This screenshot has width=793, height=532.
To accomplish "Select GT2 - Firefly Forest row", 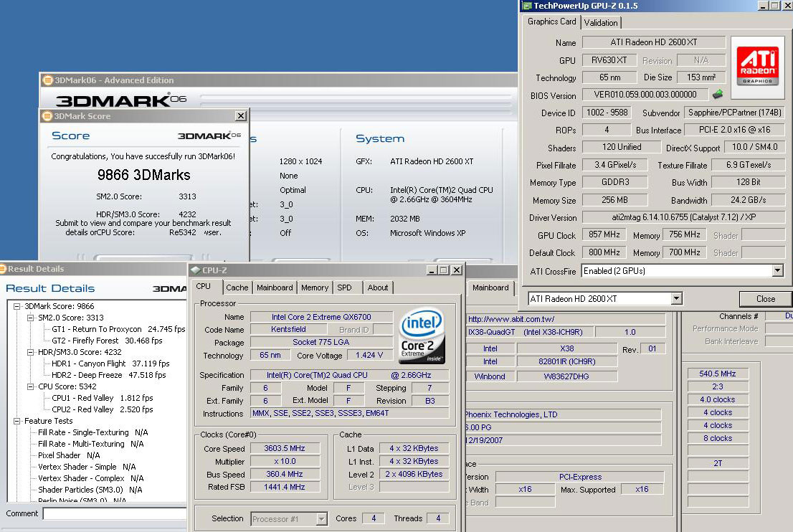I will point(107,341).
